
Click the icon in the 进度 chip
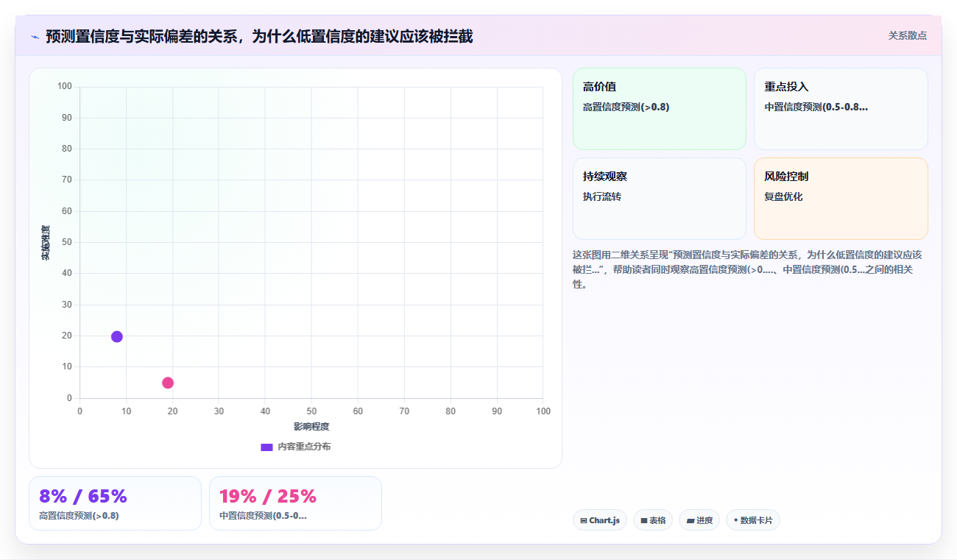[x=691, y=520]
